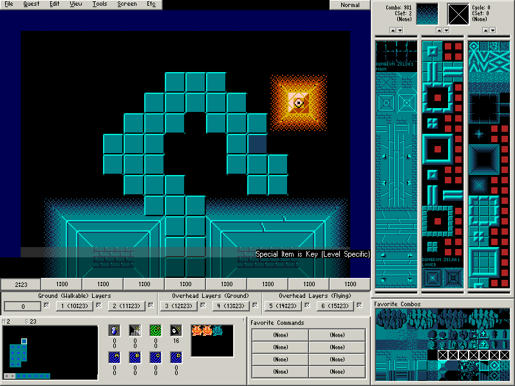Toggle the checkbox beside layer 3 (12:23)
This screenshot has width=515, height=386.
tap(202, 305)
